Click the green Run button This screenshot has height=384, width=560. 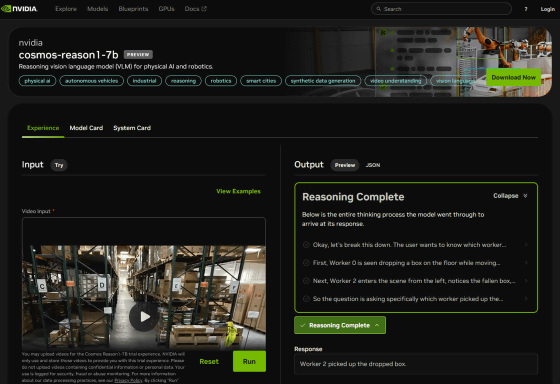[249, 361]
